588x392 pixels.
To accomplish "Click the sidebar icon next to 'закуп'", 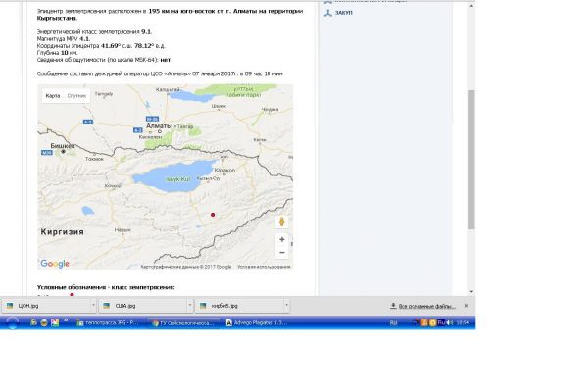I will 328,13.
